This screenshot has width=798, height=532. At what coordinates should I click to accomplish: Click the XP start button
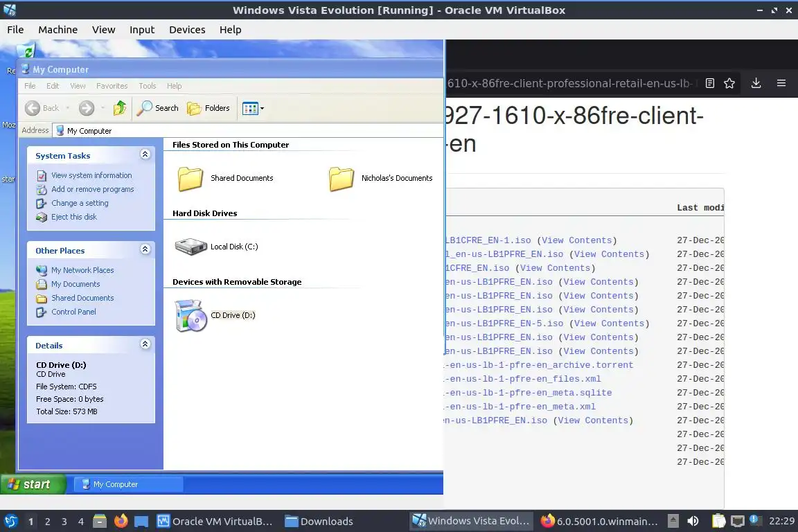(33, 484)
